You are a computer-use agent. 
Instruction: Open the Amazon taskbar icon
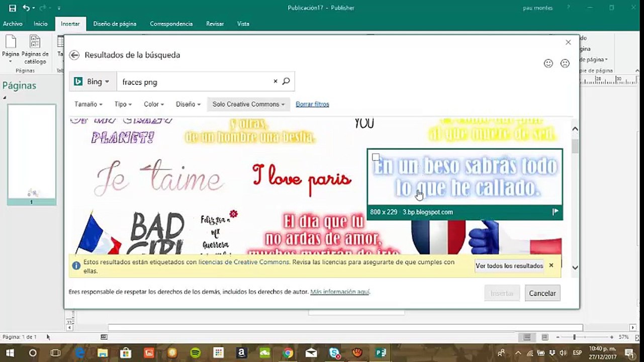(x=241, y=353)
